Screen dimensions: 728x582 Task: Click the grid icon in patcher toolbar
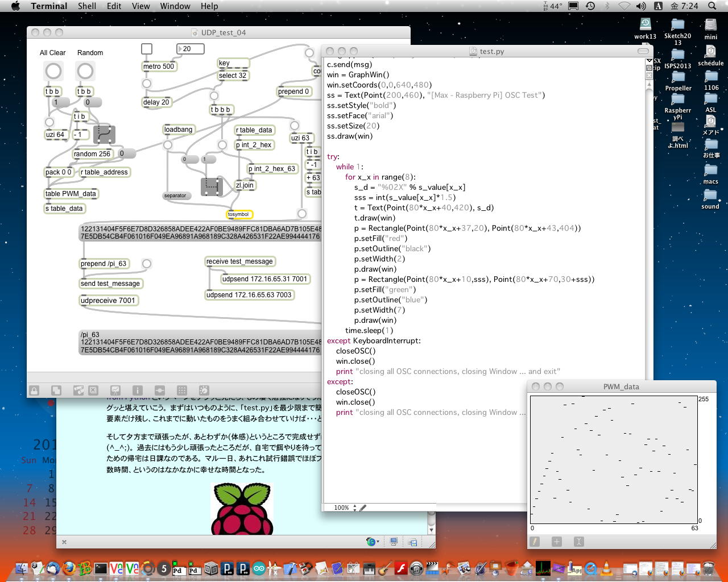pos(182,390)
